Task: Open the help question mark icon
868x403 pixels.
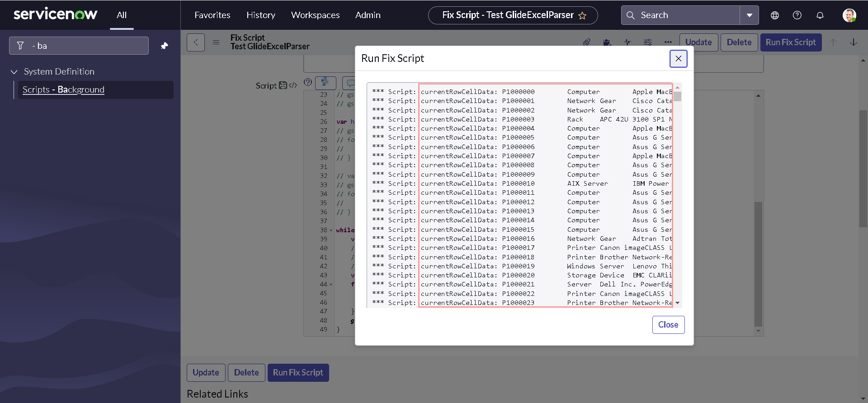Action: 797,15
